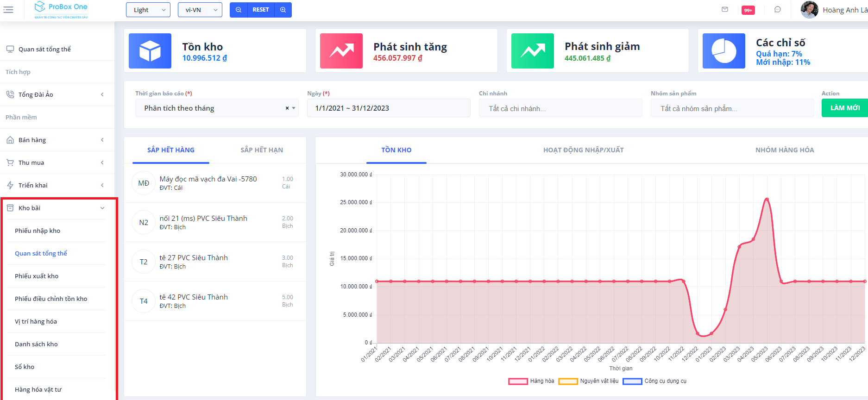Screen dimensions: 868x400
Task: Expand the Tổng Đài Ảo menu
Action: (57, 94)
